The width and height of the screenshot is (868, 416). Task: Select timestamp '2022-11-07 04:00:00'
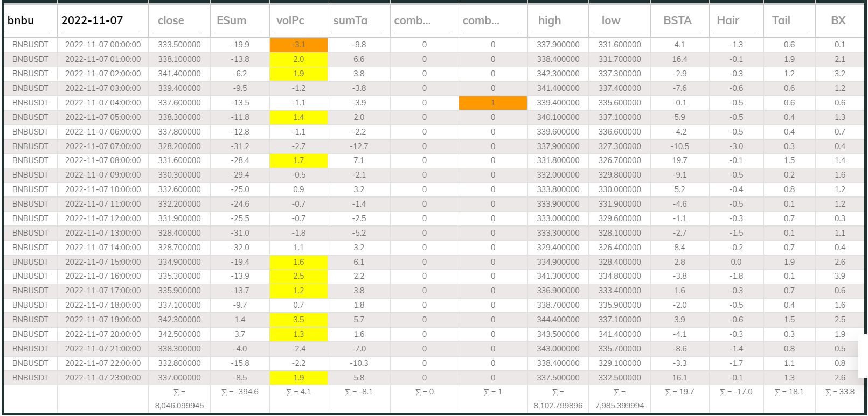click(x=103, y=103)
